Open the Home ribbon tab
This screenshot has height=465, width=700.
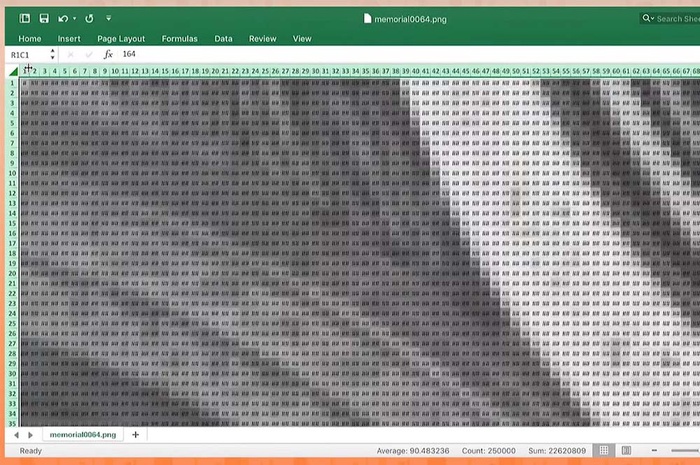(x=29, y=39)
